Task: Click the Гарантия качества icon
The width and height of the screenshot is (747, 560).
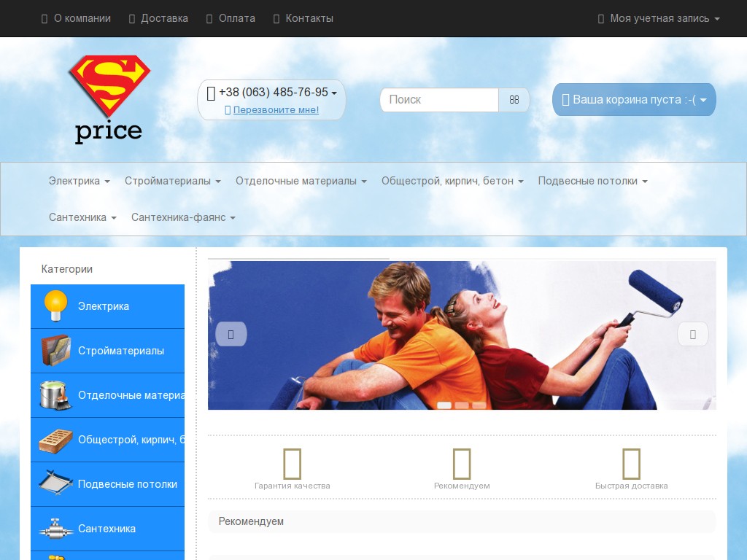Action: (x=292, y=463)
